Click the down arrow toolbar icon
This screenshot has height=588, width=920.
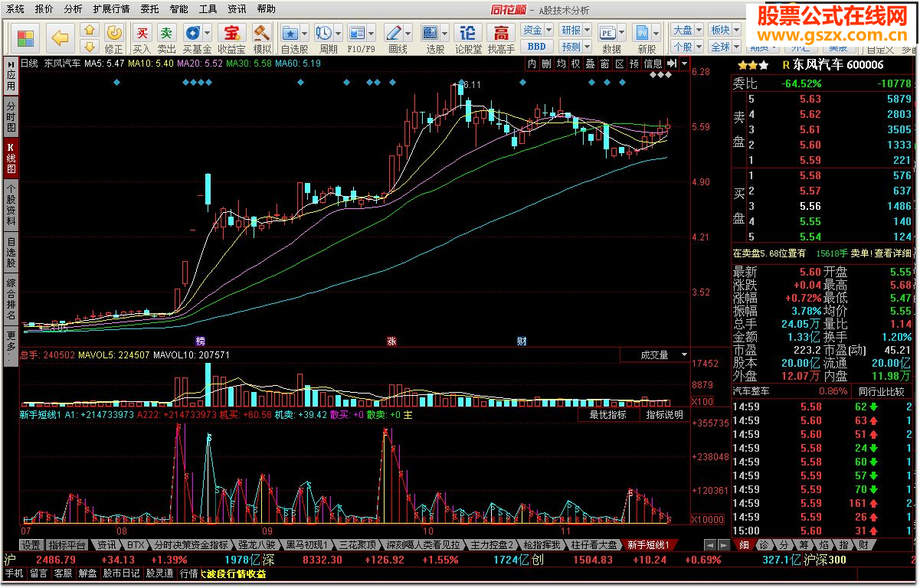click(x=90, y=46)
